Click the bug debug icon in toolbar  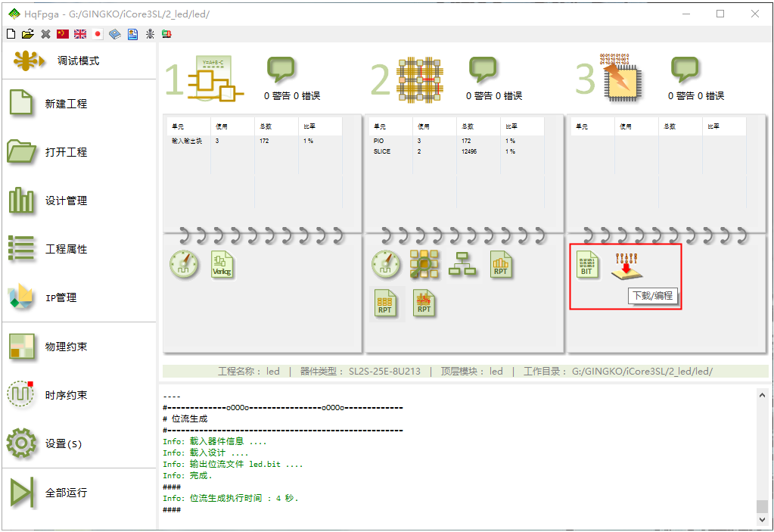[x=150, y=34]
